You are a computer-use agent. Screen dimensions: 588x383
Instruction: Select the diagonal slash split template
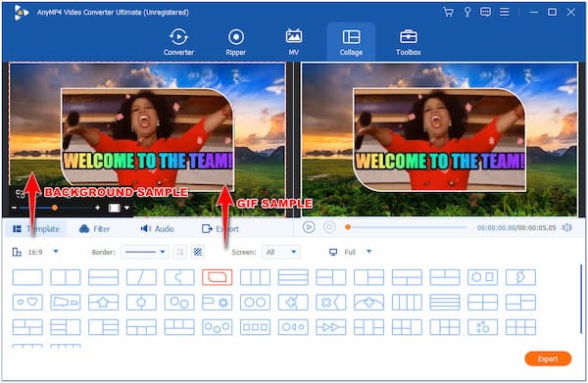[141, 277]
